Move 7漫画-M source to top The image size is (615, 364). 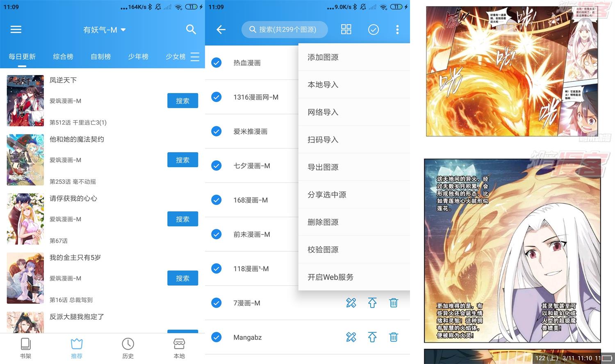click(372, 303)
